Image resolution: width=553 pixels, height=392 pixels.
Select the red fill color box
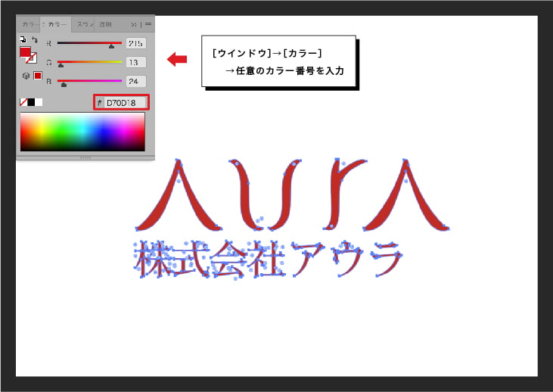point(25,53)
